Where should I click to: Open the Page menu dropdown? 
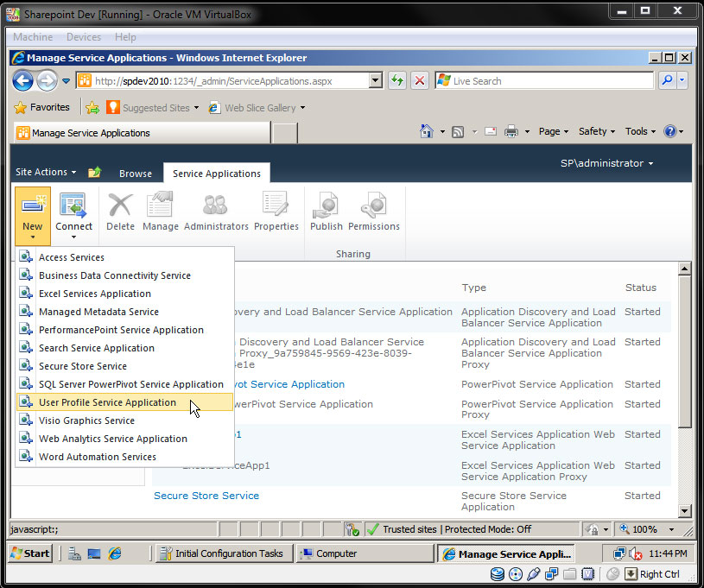tap(554, 131)
